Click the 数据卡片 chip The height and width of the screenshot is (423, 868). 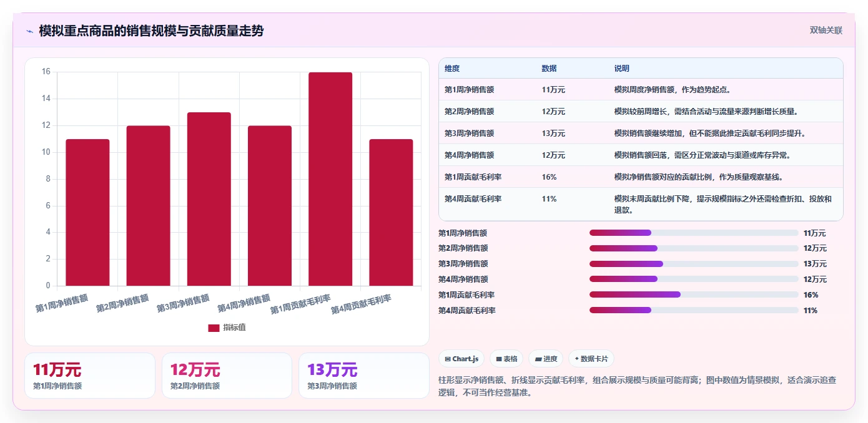(591, 359)
